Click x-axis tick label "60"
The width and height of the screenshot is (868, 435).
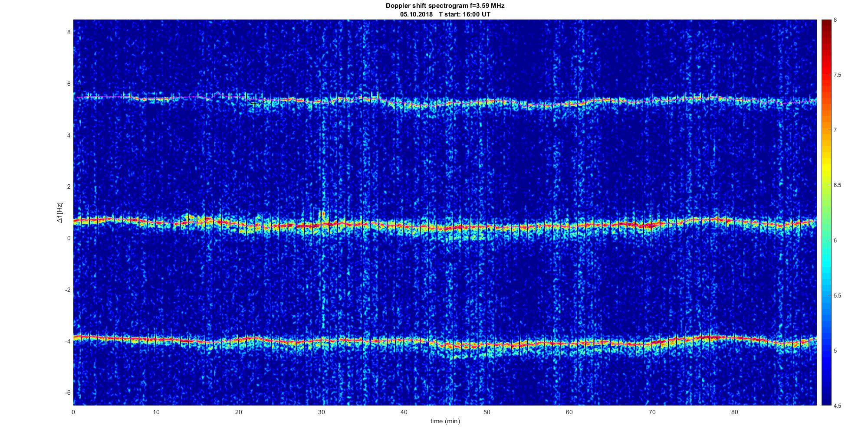point(569,412)
